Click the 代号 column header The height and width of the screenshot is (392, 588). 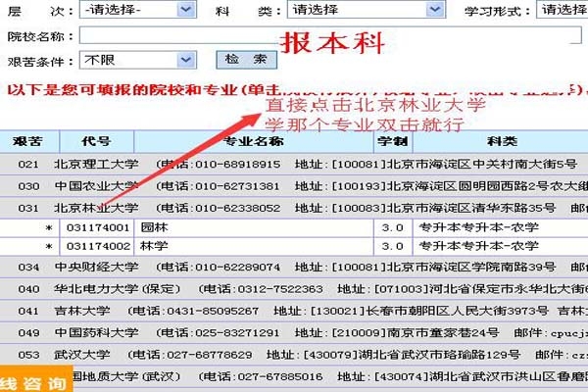[x=96, y=141]
